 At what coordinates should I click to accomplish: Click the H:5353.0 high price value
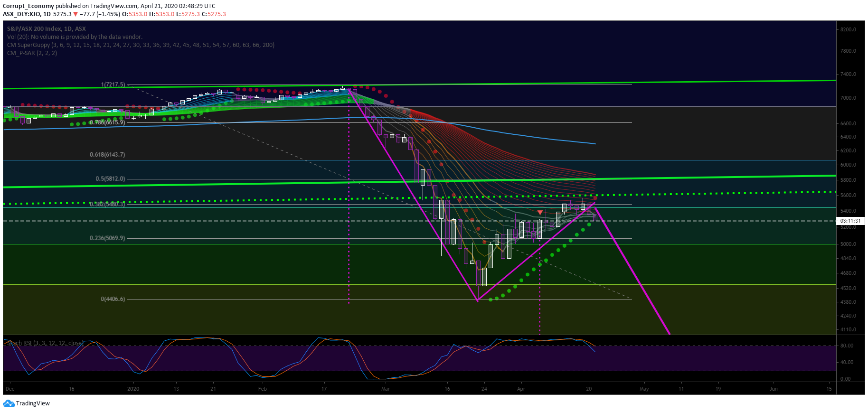[162, 14]
